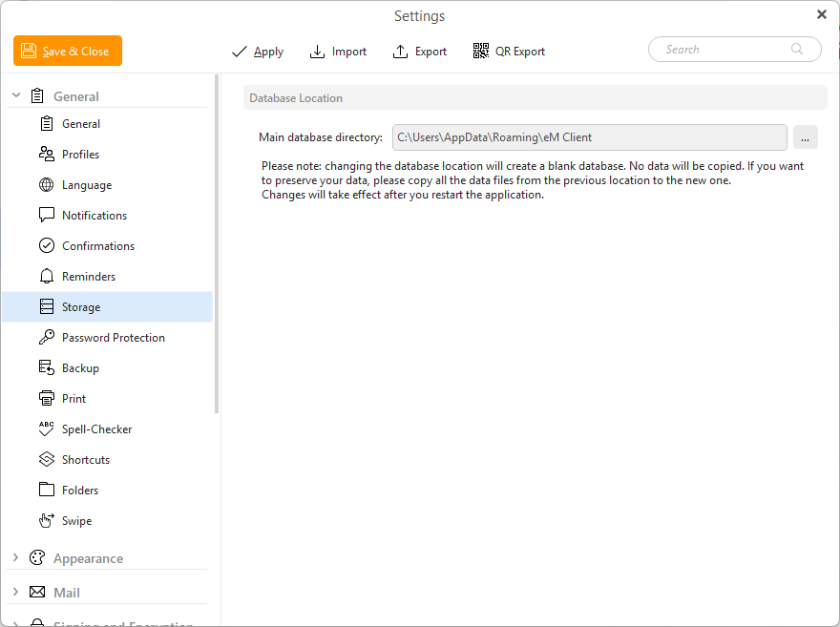This screenshot has height=627, width=840.
Task: Click the Print printer icon
Action: [x=47, y=398]
